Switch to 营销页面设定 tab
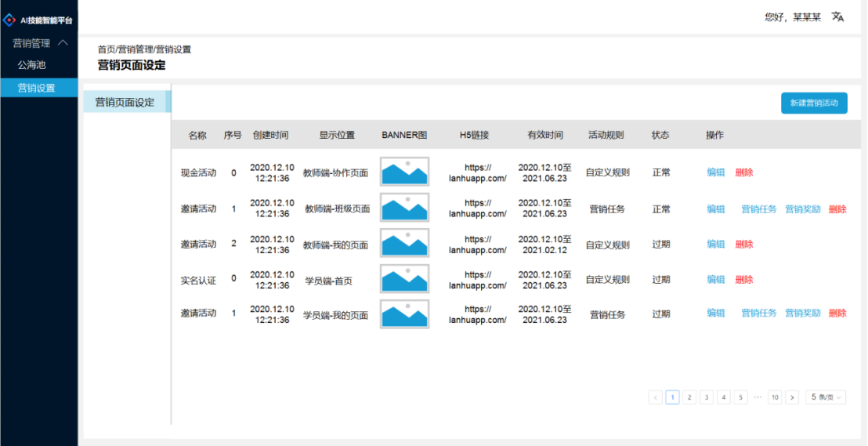Image resolution: width=868 pixels, height=446 pixels. tap(125, 102)
